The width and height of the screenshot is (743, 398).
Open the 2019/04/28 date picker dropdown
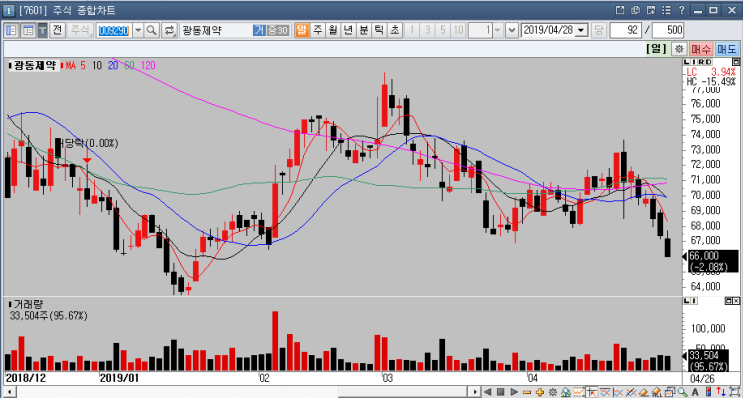(582, 31)
